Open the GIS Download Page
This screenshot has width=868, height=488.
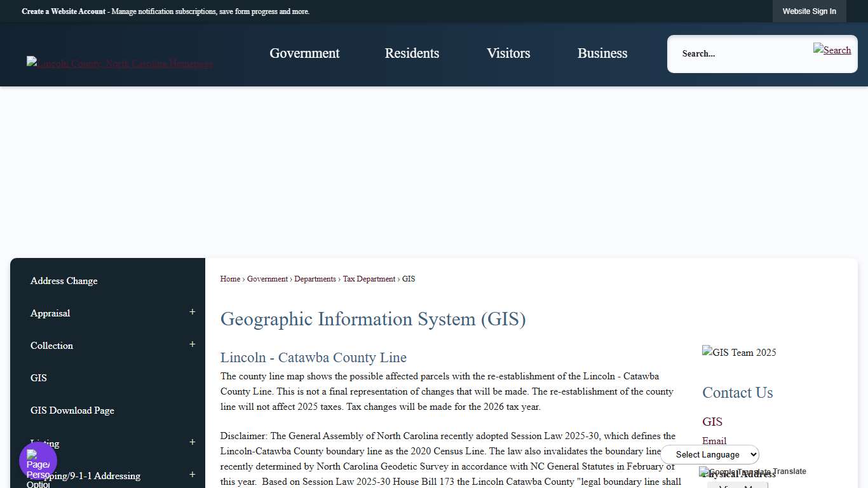[x=72, y=410]
